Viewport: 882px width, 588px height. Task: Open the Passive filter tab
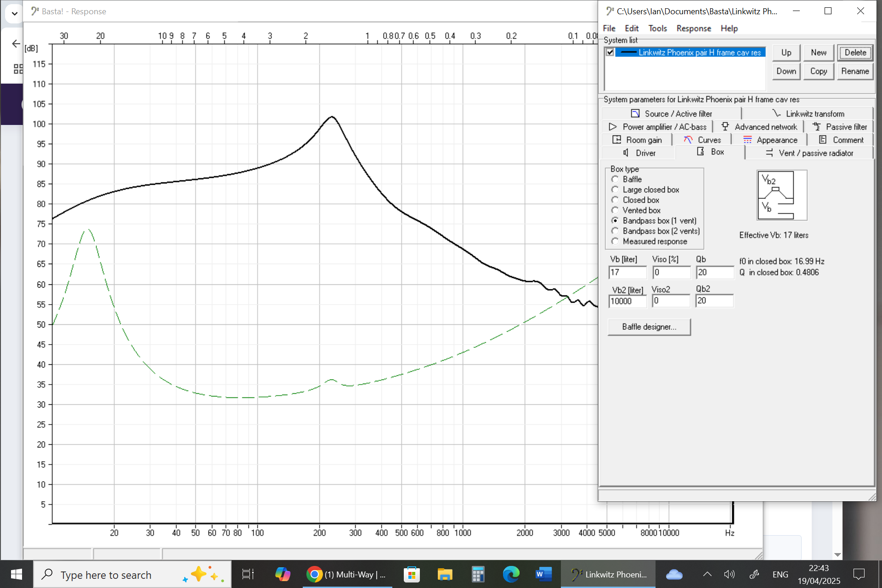pyautogui.click(x=839, y=127)
